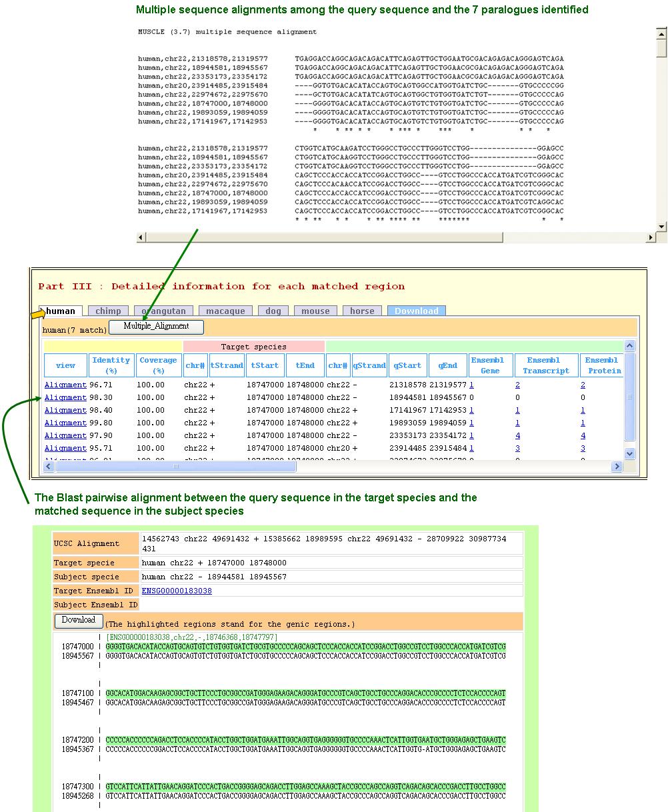668x812 pixels.
Task: Click the Ensembl Protein column header
Action: pyautogui.click(x=602, y=365)
